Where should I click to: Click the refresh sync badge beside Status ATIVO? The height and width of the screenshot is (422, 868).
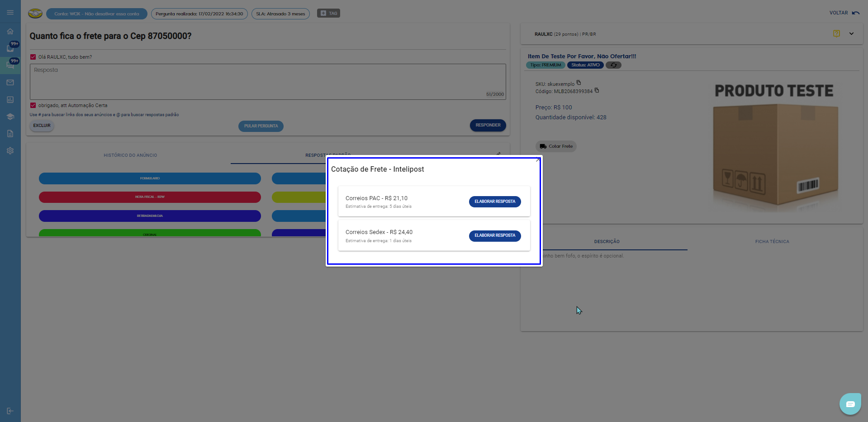click(x=613, y=65)
